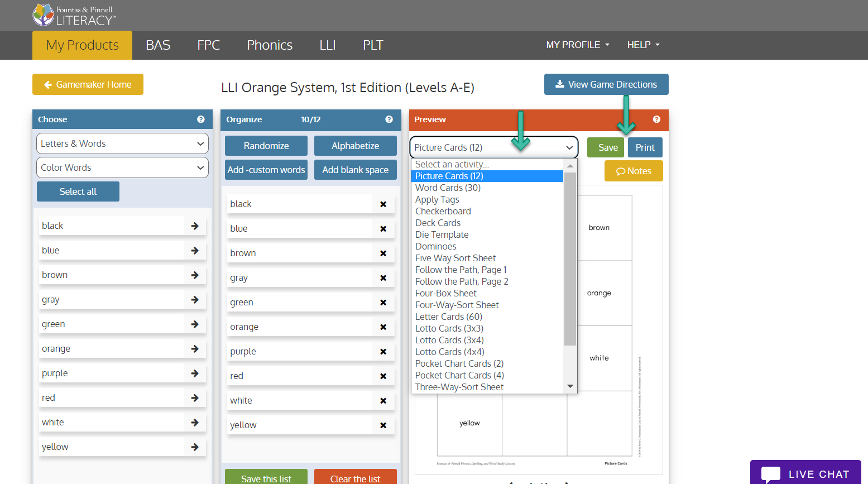Click the Save this list button
868x484 pixels.
(x=266, y=478)
